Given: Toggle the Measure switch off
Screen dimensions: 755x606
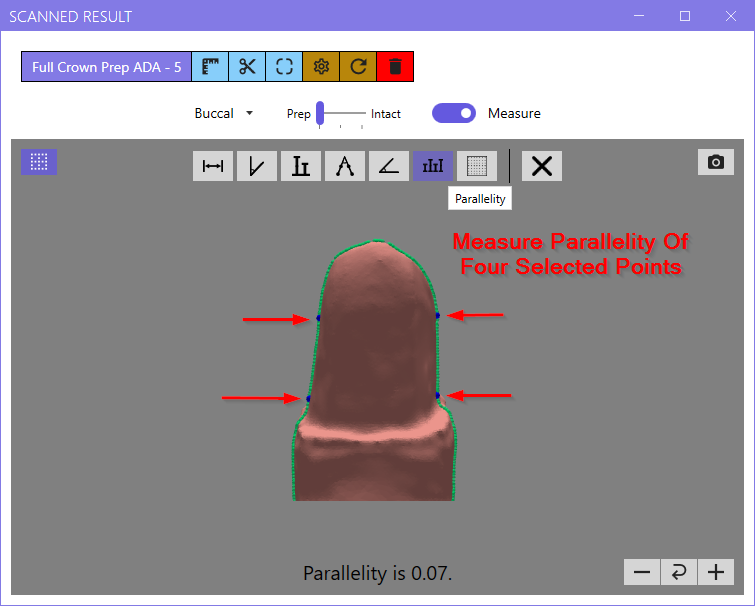Looking at the screenshot, I should (454, 113).
